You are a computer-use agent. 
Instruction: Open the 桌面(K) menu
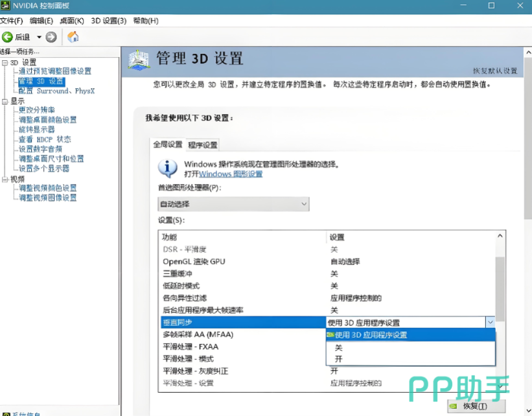(71, 21)
